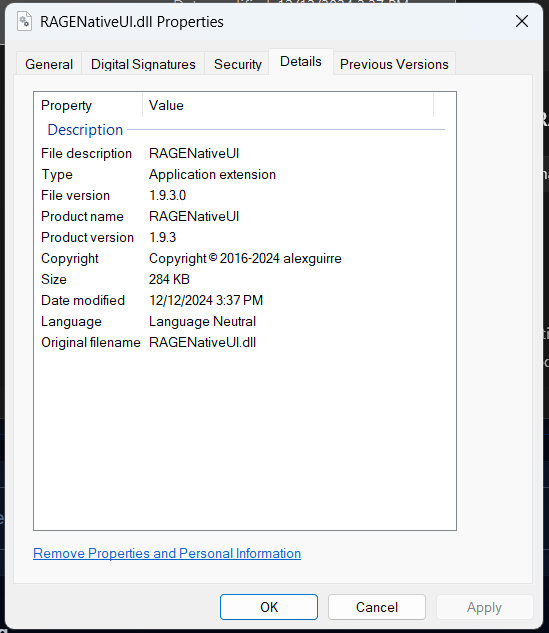Go to the Security tab
This screenshot has width=549, height=633.
pos(237,64)
